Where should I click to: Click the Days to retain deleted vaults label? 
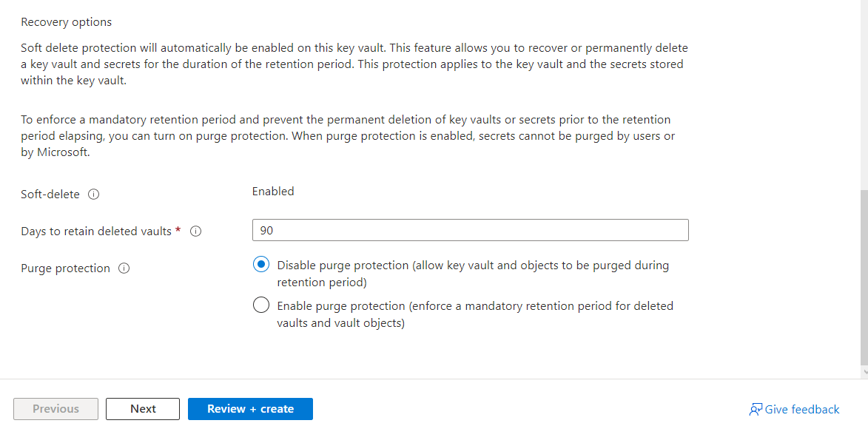coord(96,231)
